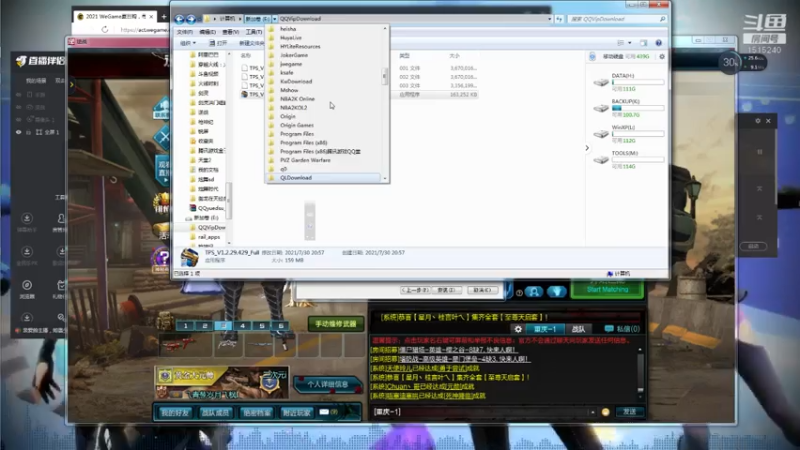The image size is (800, 450).
Task: Open the BACKUP(K:) drive
Action: click(x=629, y=108)
